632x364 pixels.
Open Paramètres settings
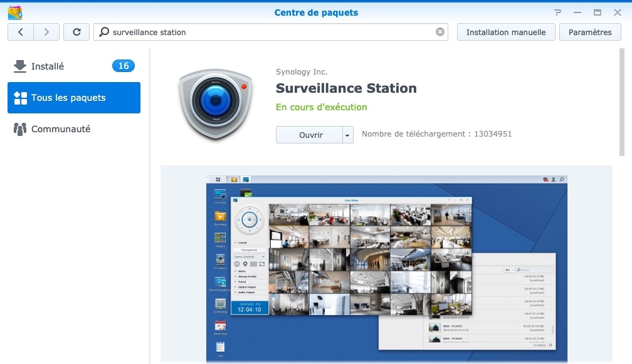coord(590,32)
